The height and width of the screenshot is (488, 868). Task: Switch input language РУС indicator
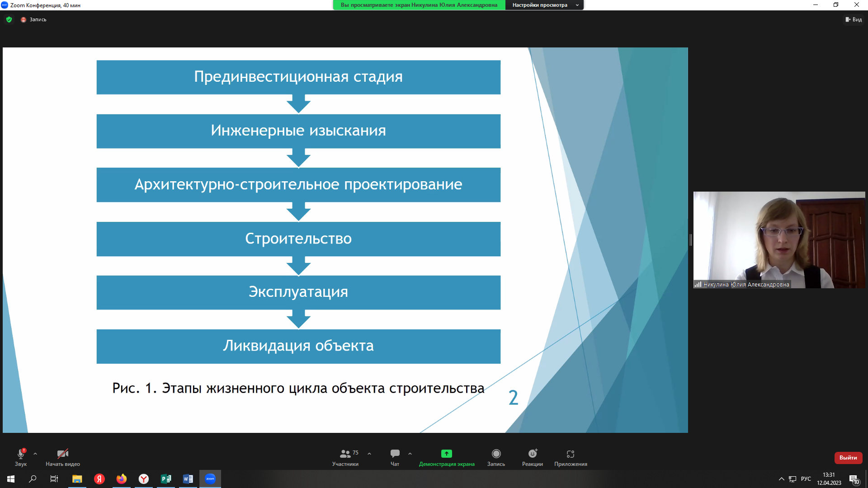point(806,479)
